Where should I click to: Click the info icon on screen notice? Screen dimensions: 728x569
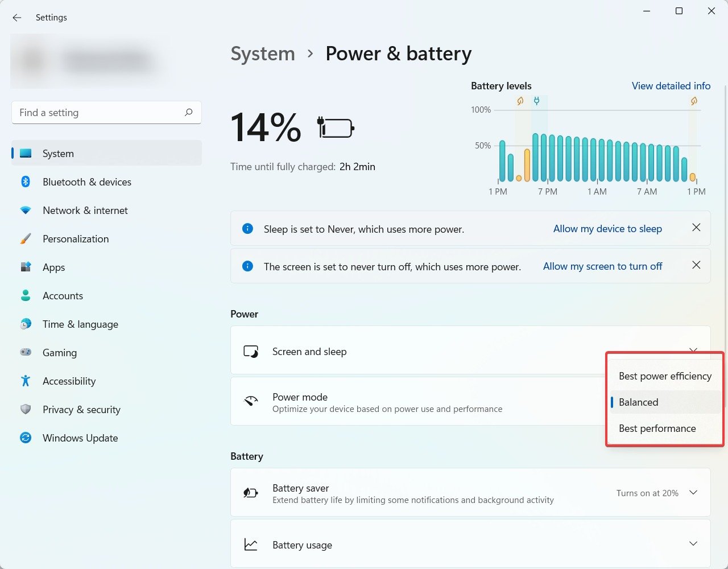click(247, 266)
